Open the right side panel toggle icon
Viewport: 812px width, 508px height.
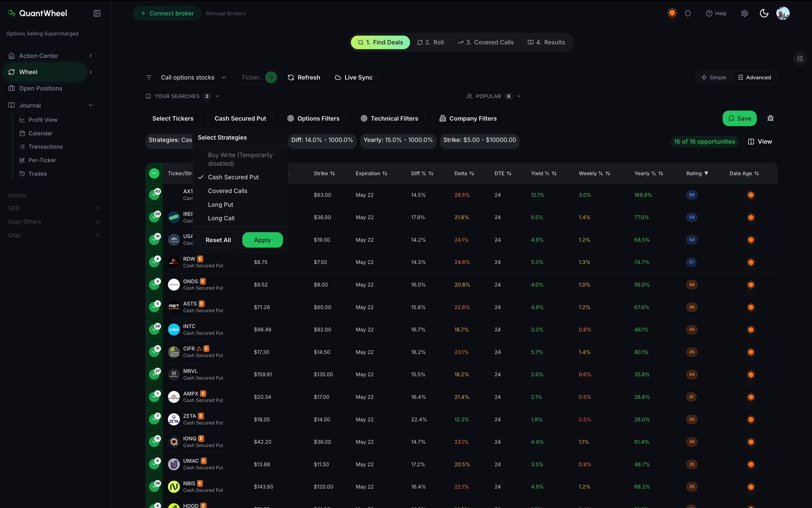tap(800, 58)
